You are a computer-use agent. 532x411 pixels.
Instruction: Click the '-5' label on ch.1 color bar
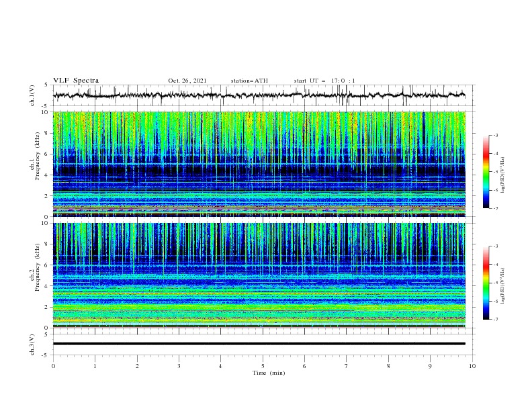496,172
